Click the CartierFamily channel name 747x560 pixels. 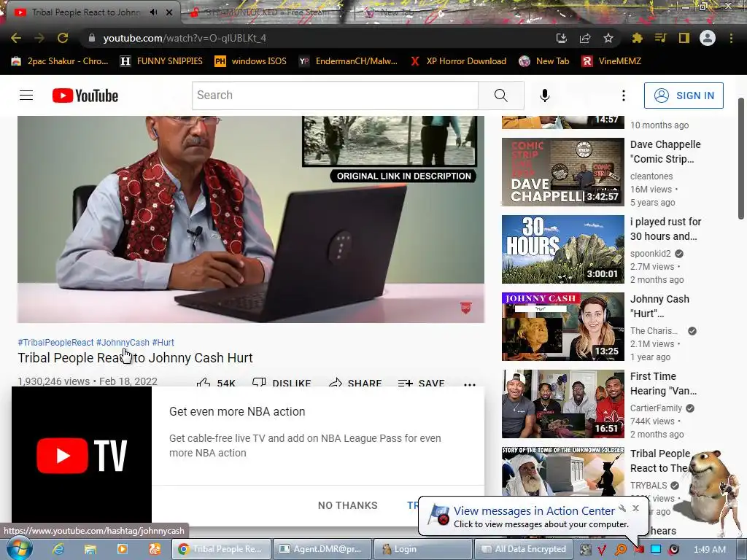pos(656,408)
